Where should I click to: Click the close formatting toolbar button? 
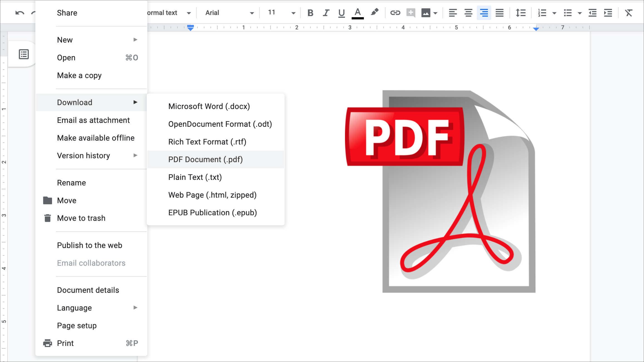pos(628,13)
